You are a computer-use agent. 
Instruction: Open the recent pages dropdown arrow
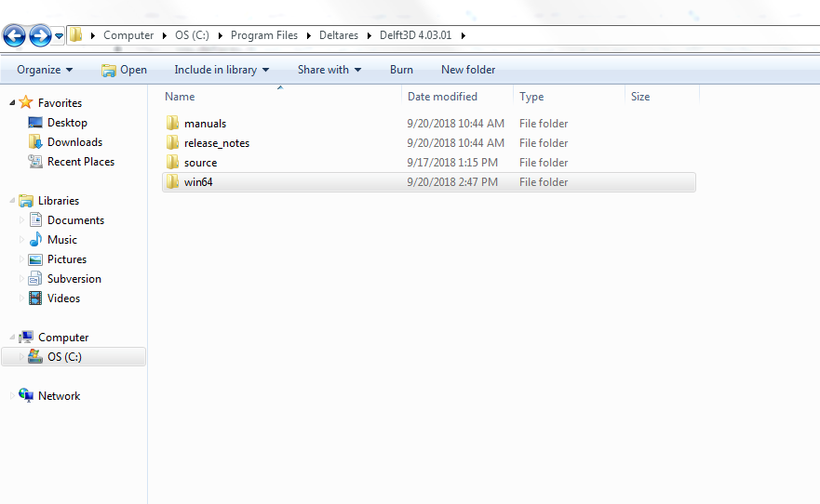[60, 36]
